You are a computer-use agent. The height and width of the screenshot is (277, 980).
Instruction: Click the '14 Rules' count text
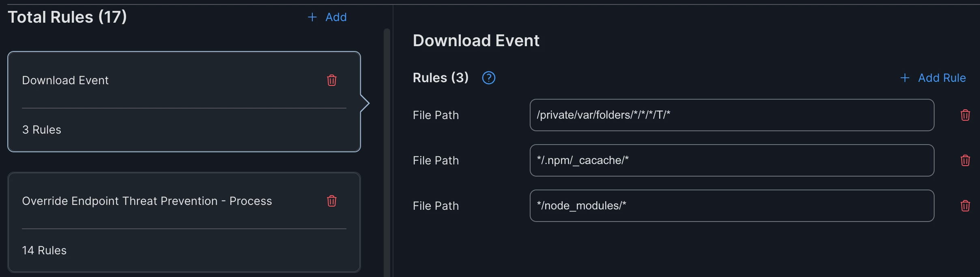click(x=44, y=250)
